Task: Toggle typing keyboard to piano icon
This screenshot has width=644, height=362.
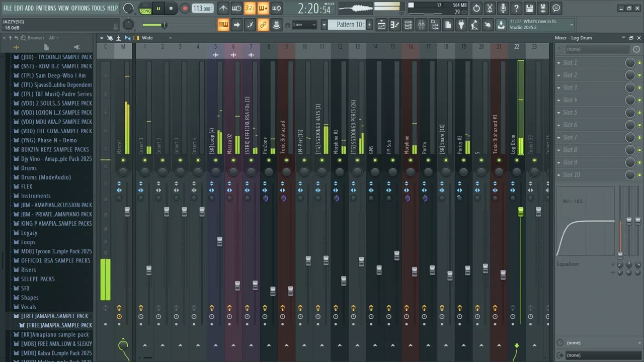Action: [223, 25]
